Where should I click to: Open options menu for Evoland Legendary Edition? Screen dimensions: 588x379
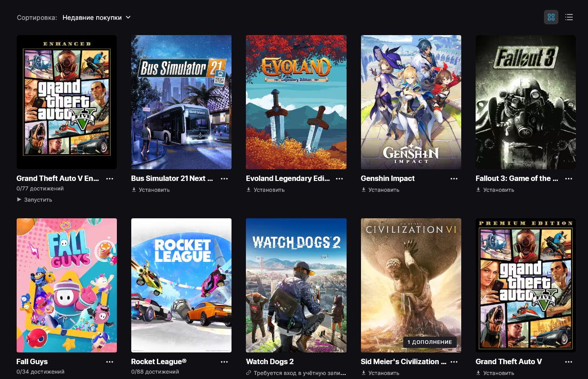(x=339, y=179)
